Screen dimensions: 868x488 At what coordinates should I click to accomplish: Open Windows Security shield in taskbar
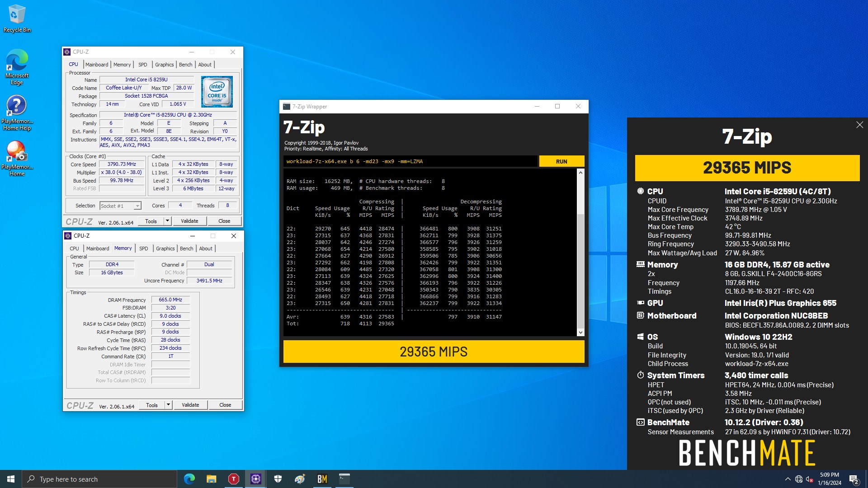point(278,479)
